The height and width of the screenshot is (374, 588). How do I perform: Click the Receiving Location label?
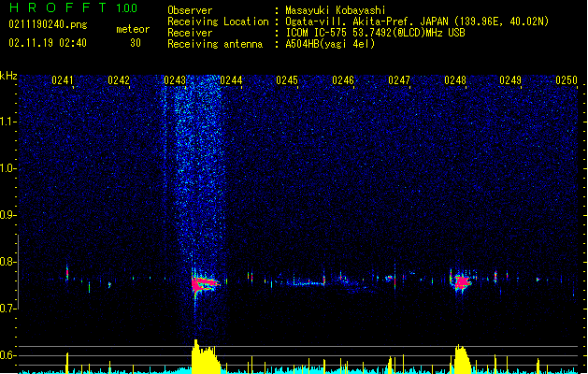218,22
